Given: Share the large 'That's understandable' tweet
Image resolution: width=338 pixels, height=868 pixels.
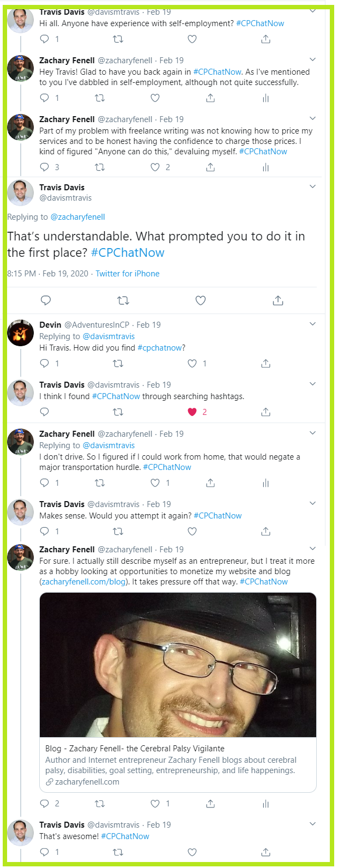Looking at the screenshot, I should click(278, 300).
